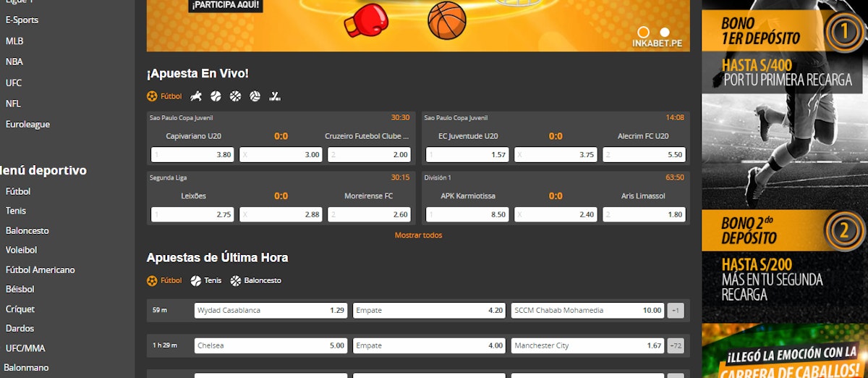Click the tennis ball icon under Apuesta En Vivo

(216, 96)
